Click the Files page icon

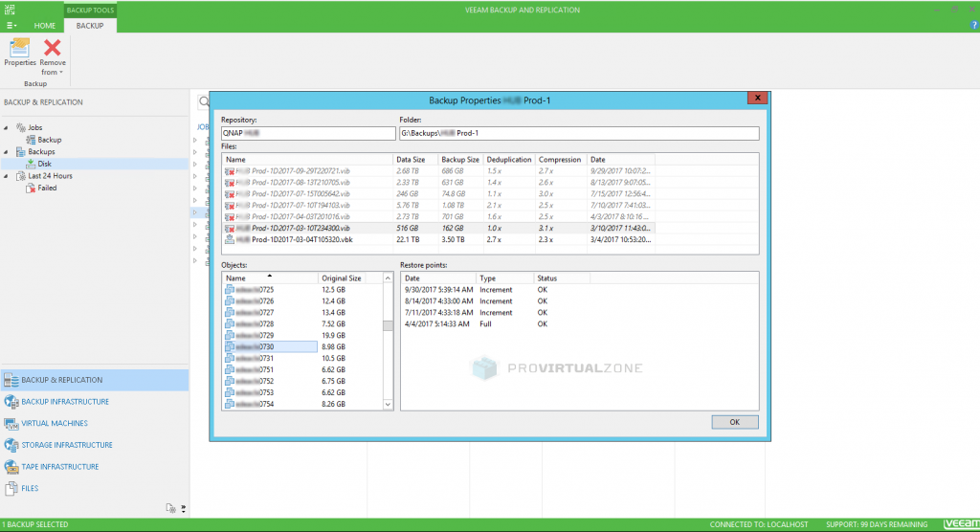click(11, 489)
